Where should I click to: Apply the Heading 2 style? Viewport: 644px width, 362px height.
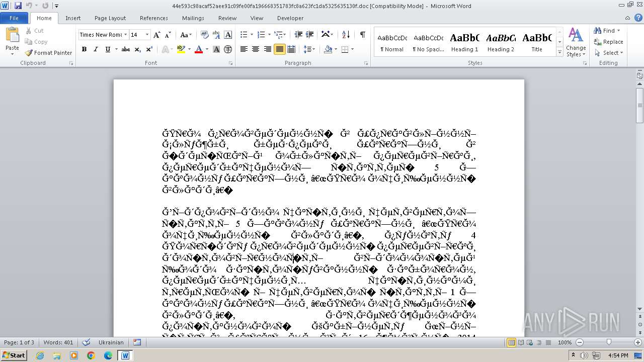click(x=501, y=43)
